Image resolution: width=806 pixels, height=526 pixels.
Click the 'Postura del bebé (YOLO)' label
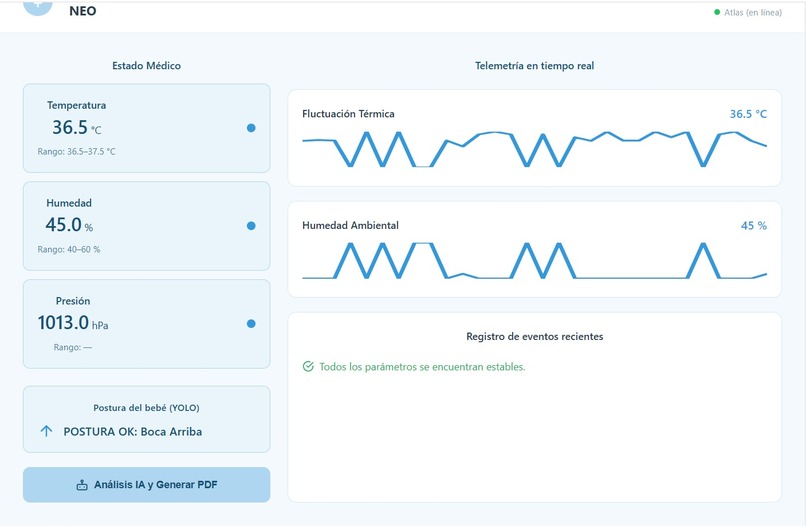point(146,408)
